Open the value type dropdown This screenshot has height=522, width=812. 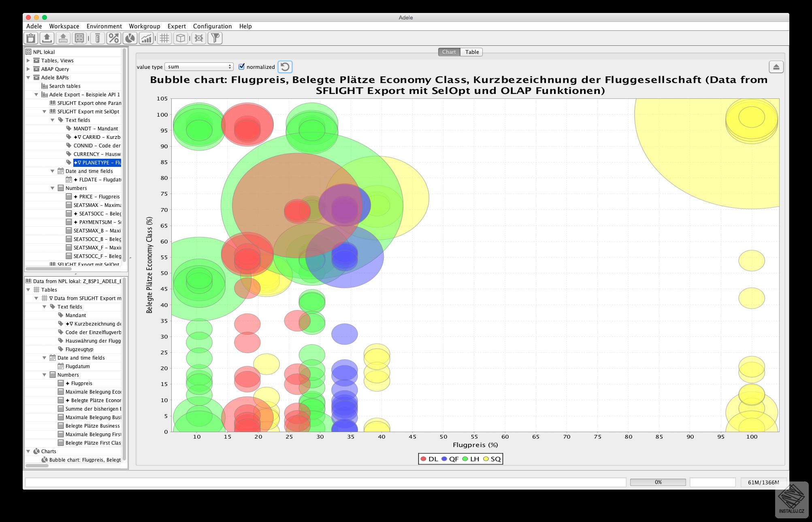click(x=199, y=67)
